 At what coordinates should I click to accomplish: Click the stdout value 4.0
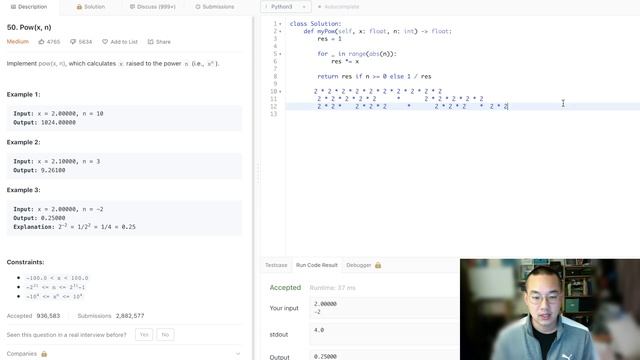(x=319, y=330)
